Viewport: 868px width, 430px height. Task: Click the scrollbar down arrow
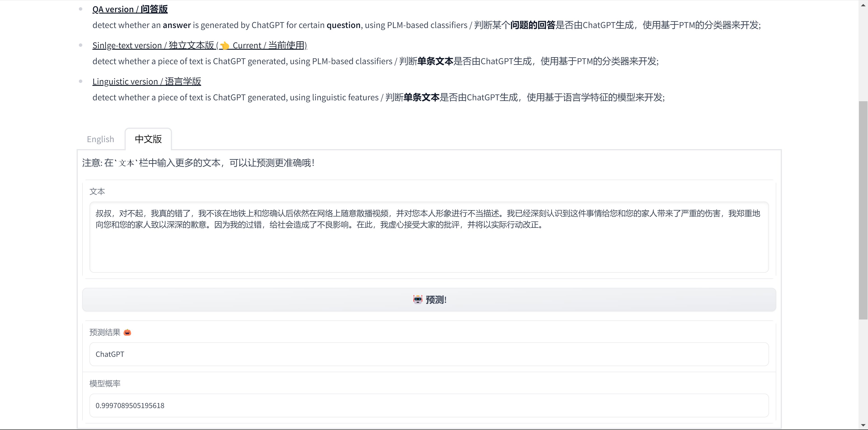(863, 425)
